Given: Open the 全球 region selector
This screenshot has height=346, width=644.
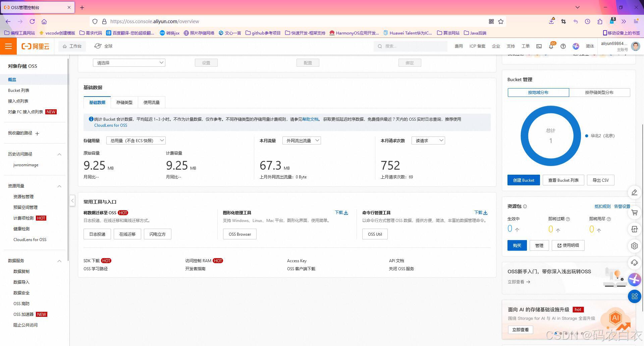Looking at the screenshot, I should (x=103, y=46).
